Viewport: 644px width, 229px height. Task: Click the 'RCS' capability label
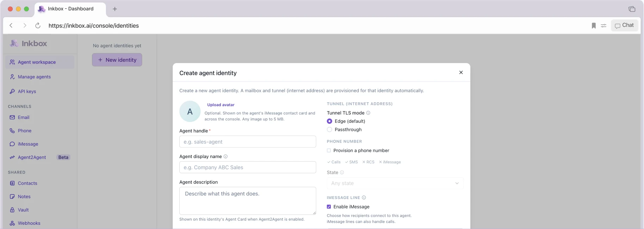pyautogui.click(x=370, y=162)
